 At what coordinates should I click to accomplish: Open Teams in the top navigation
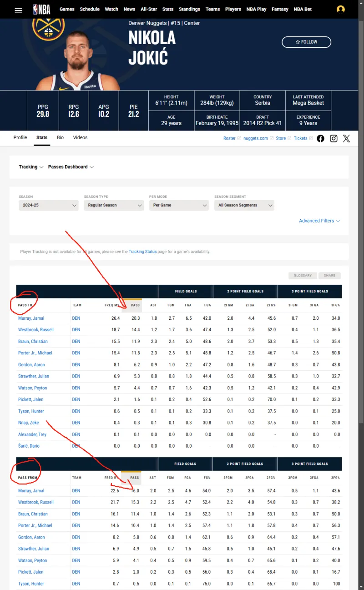tap(212, 9)
